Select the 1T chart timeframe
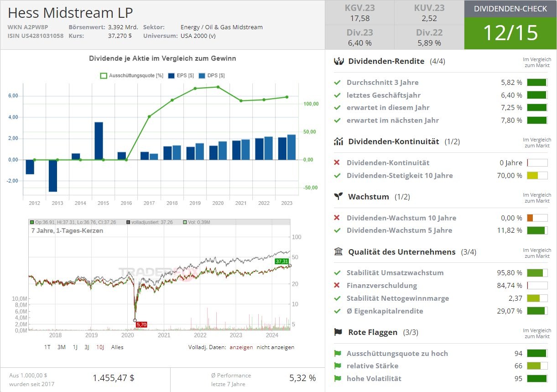 point(47,347)
